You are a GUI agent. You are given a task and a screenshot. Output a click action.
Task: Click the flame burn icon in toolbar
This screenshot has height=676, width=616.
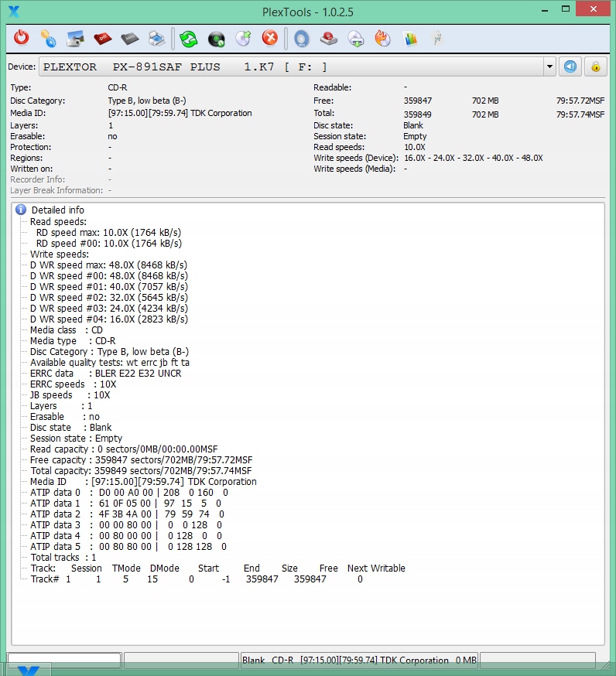click(382, 38)
